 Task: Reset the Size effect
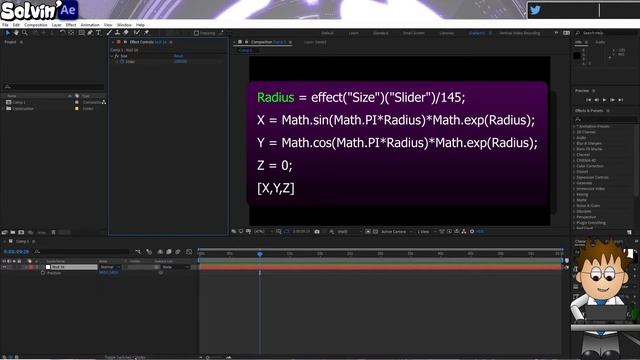pos(178,56)
